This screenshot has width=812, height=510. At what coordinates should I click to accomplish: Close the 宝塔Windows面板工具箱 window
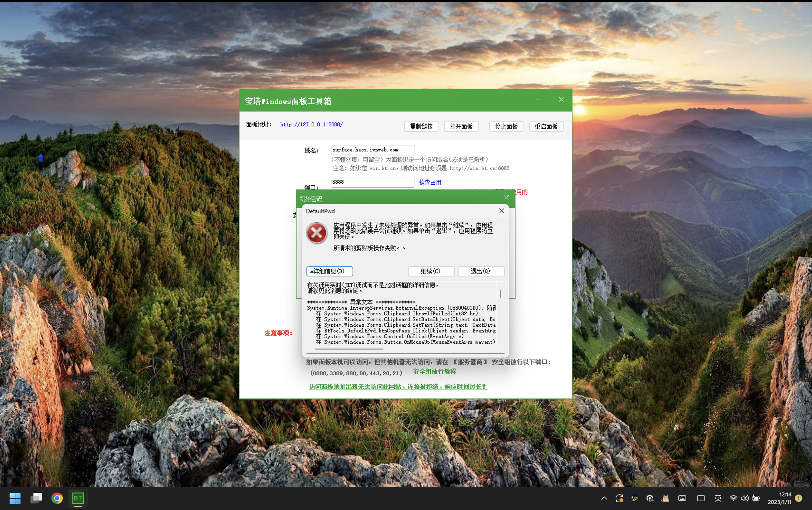[561, 100]
